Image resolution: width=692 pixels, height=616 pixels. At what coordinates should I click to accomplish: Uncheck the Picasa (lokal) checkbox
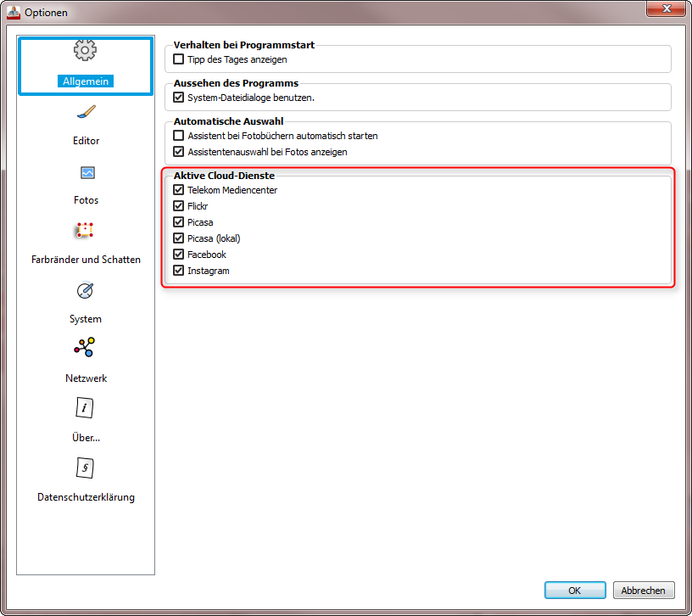click(x=178, y=238)
